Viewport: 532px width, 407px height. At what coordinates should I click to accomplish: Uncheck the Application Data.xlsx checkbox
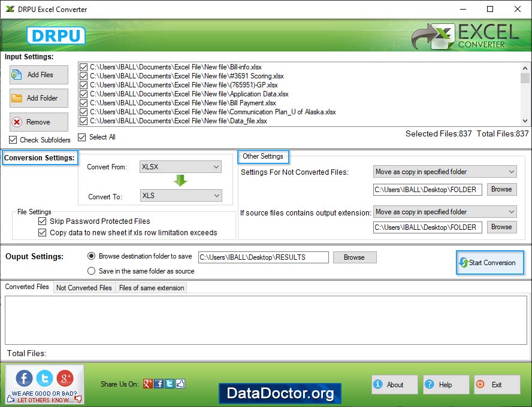click(x=83, y=94)
